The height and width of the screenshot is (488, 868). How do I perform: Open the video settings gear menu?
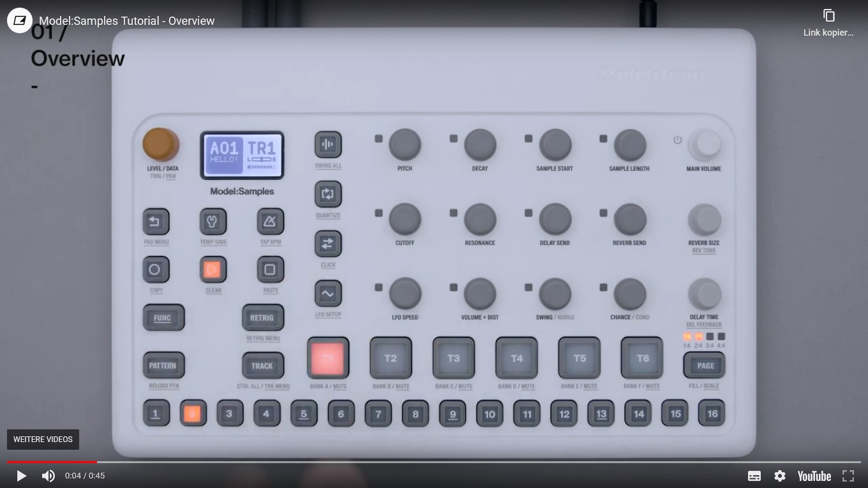point(780,476)
